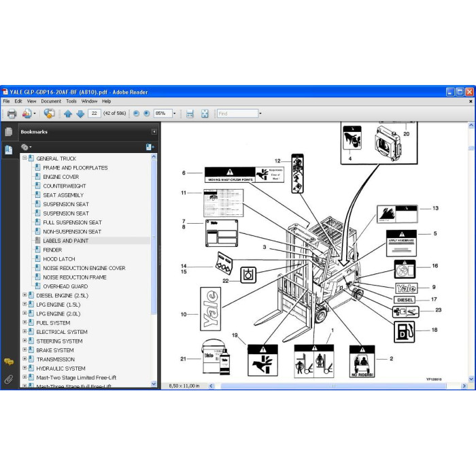This screenshot has width=476, height=476.
Task: Click the zoom in plus icon
Action: [147, 114]
